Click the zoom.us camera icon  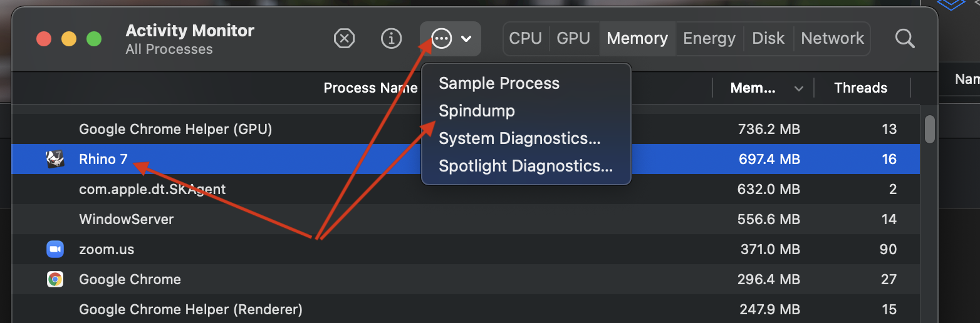pyautogui.click(x=55, y=249)
